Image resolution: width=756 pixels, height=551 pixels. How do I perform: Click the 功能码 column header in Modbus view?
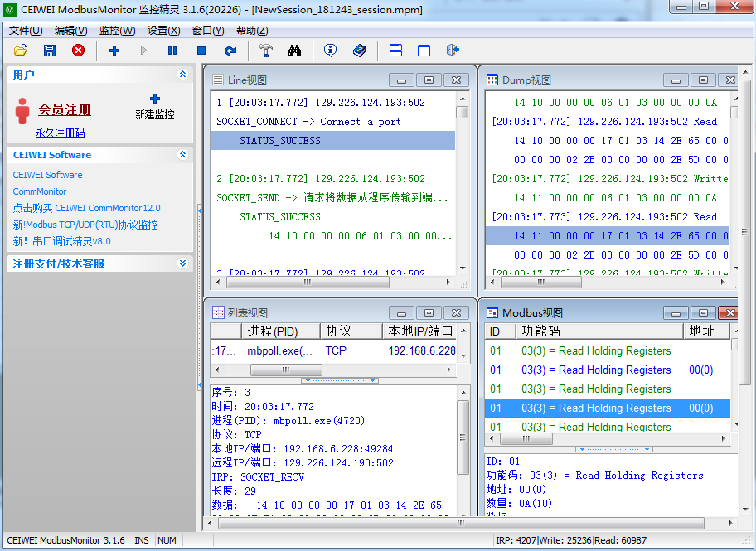coord(600,331)
